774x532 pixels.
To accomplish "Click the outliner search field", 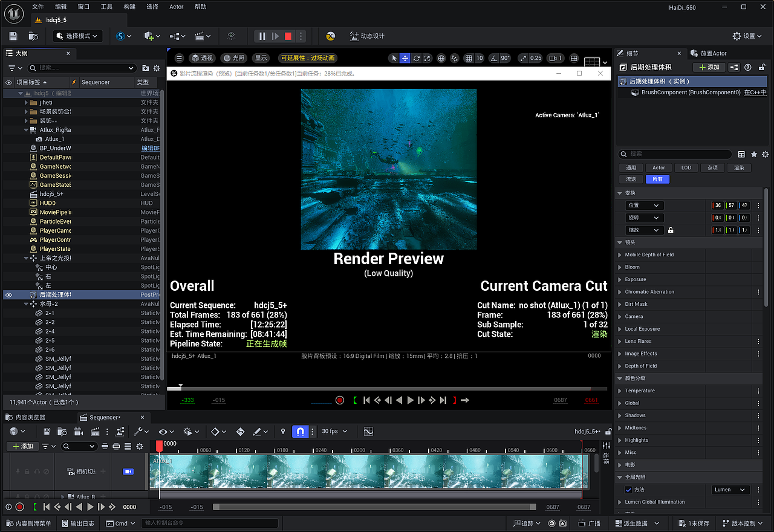I will [x=82, y=68].
